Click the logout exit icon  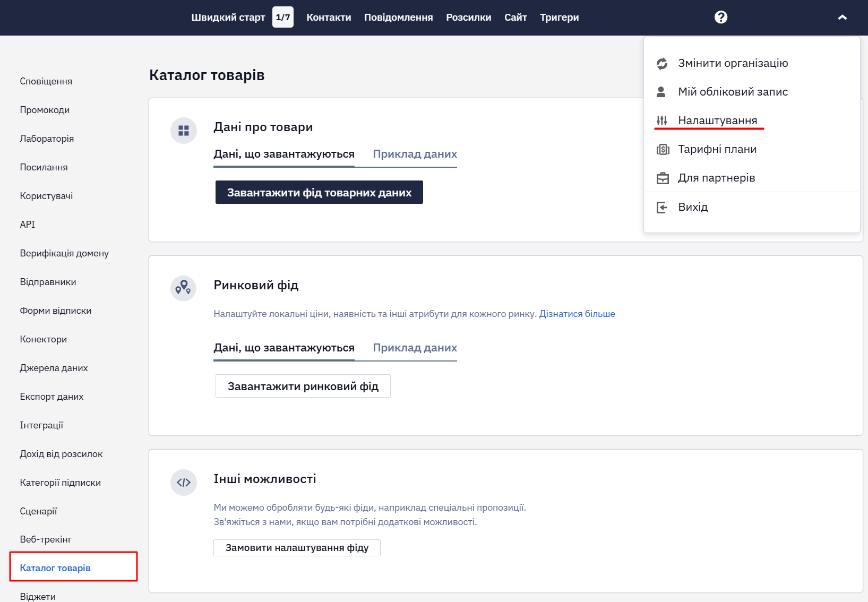[662, 207]
